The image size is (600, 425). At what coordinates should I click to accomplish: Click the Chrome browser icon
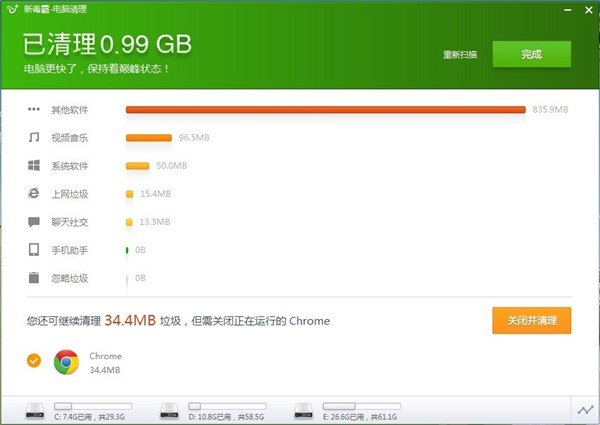point(67,362)
